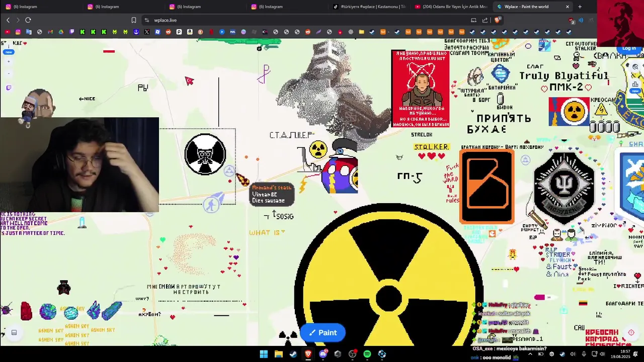Open Brave browser taskbar icon
This screenshot has width=644, height=362.
coord(308,354)
